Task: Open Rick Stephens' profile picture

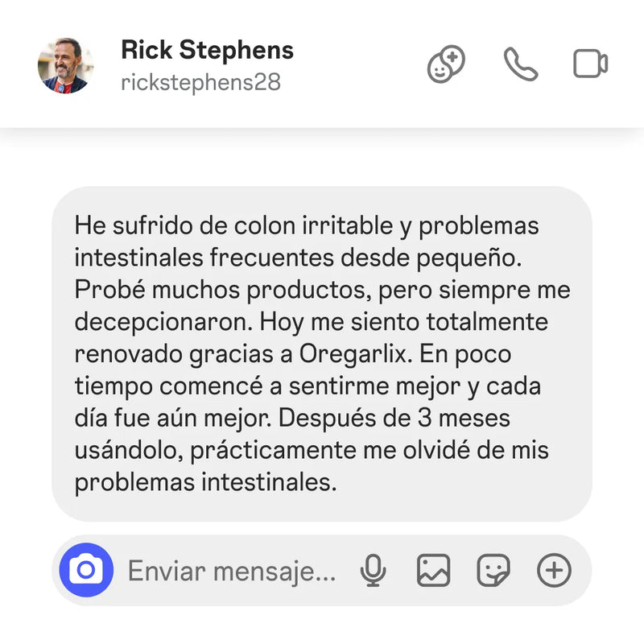Action: [66, 66]
